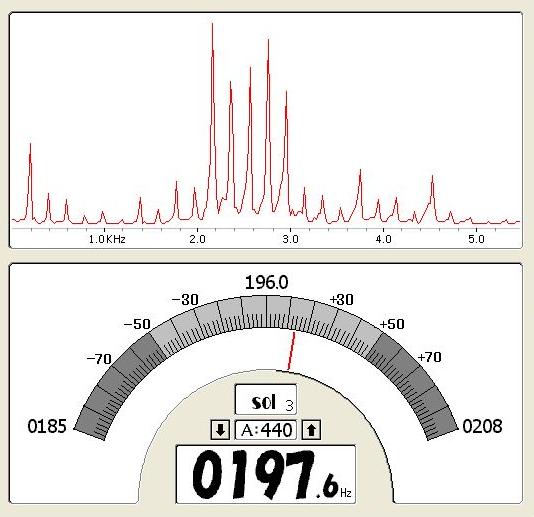Screen dimensions: 534x517
Task: Click the 5.0 kHz axis label
Action: click(x=476, y=239)
